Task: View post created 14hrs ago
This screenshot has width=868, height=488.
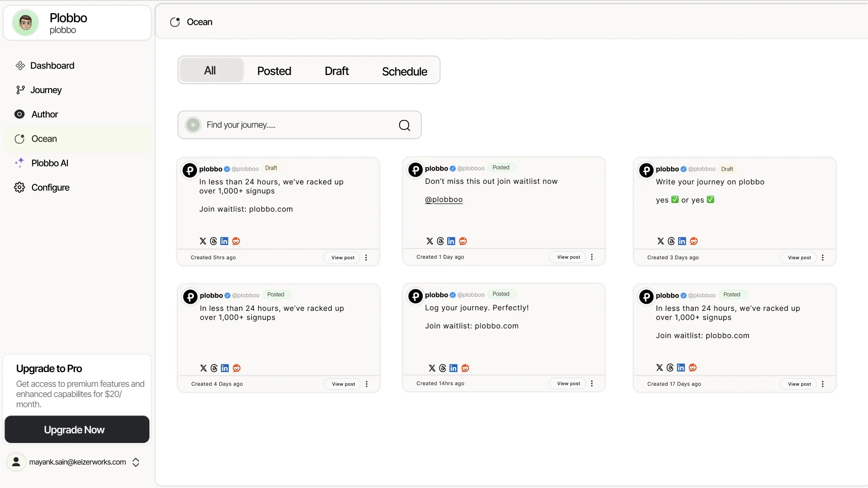Action: pos(568,384)
